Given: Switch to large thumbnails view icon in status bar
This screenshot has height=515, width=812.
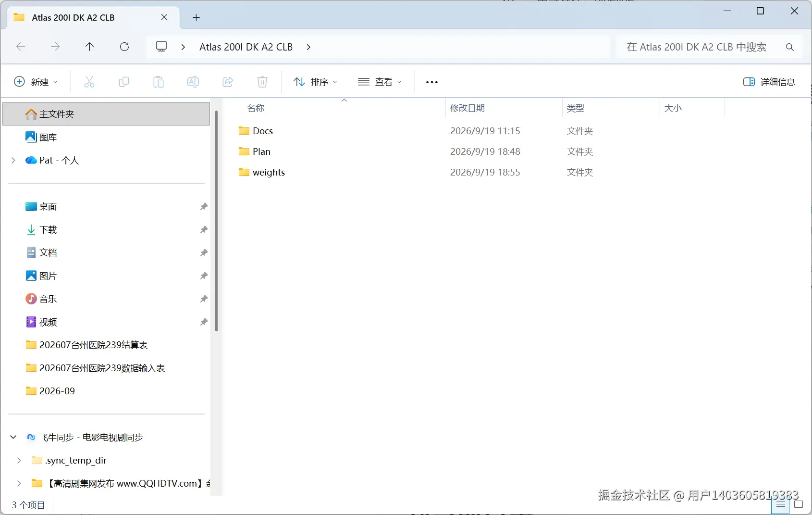Looking at the screenshot, I should coord(799,505).
